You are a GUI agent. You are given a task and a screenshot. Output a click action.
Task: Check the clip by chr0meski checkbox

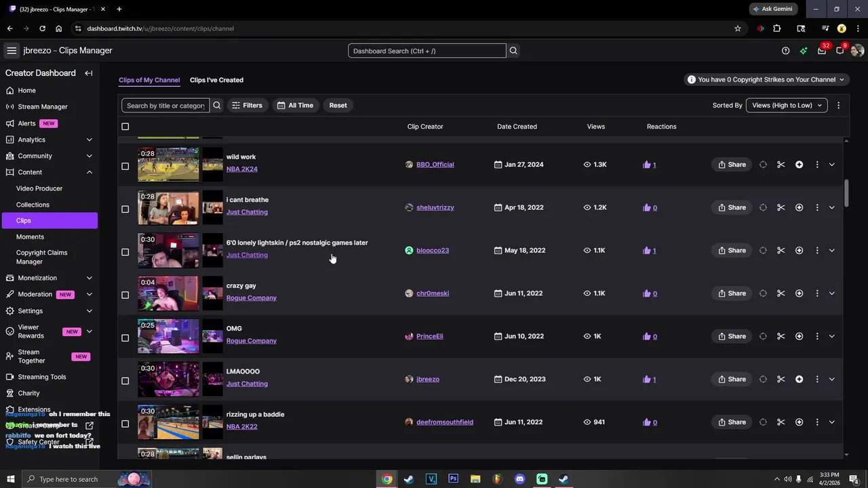[125, 295]
